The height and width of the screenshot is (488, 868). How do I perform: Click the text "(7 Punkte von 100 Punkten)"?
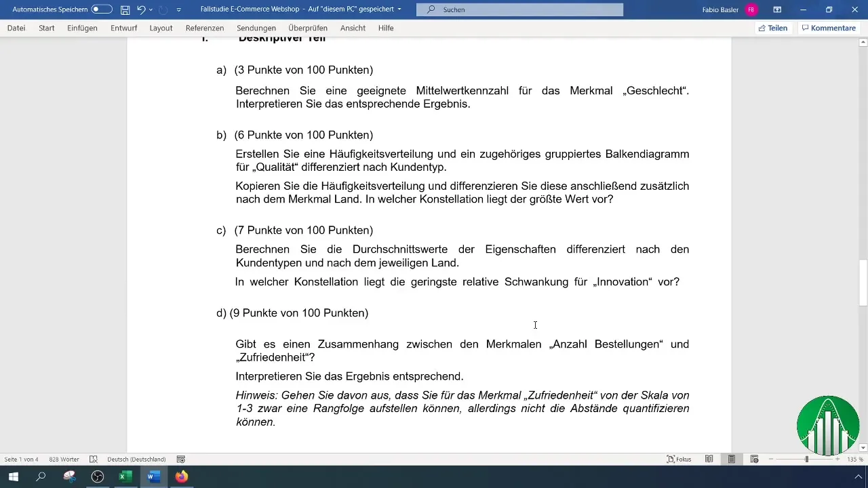(x=304, y=230)
